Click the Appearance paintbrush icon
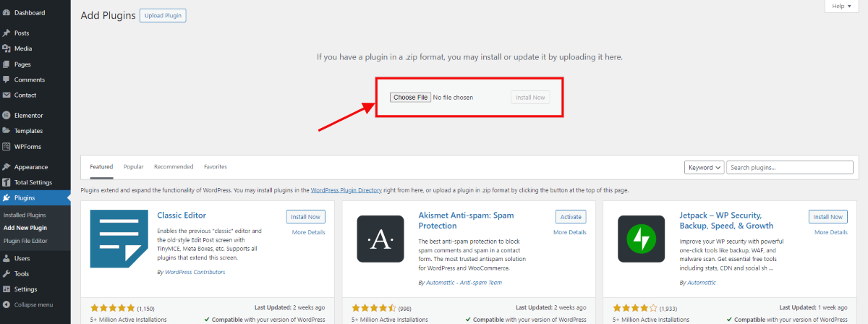868x324 pixels. (7, 167)
